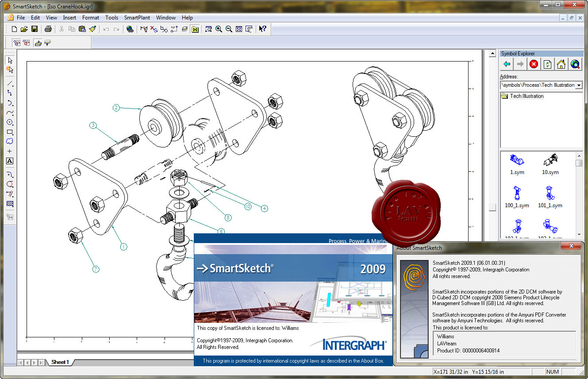The image size is (588, 379).
Task: Go to Symbol Explorer home
Action: pyautogui.click(x=561, y=64)
